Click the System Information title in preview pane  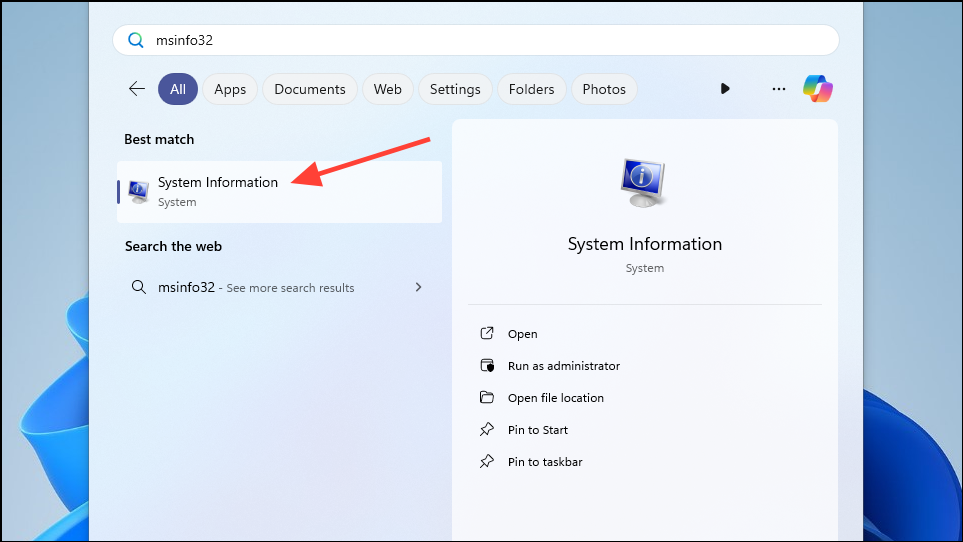tap(645, 244)
